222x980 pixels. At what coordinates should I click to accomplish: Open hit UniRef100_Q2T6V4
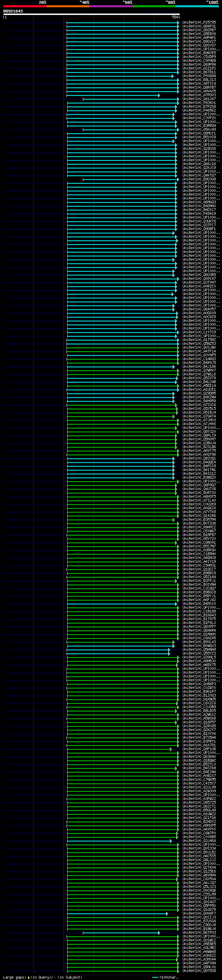pyautogui.click(x=199, y=867)
